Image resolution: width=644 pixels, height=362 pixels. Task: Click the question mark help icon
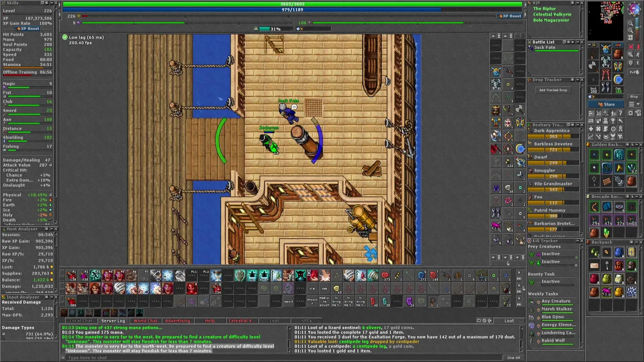point(620,113)
